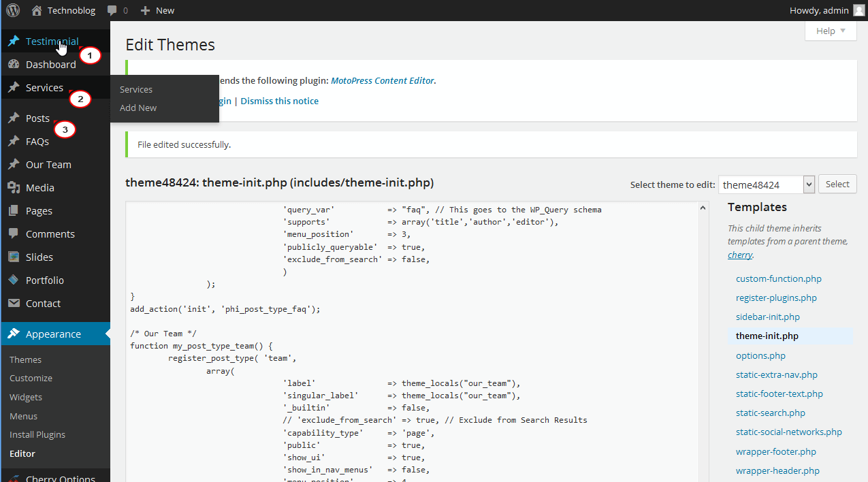Click the Appearance paintbrush icon
Screen dimensions: 868x482
[x=15, y=334]
